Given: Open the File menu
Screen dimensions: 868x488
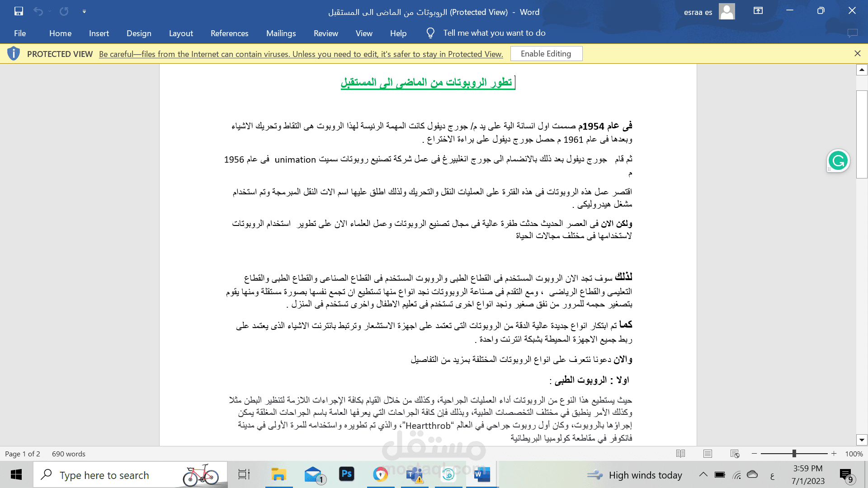Looking at the screenshot, I should pyautogui.click(x=20, y=33).
